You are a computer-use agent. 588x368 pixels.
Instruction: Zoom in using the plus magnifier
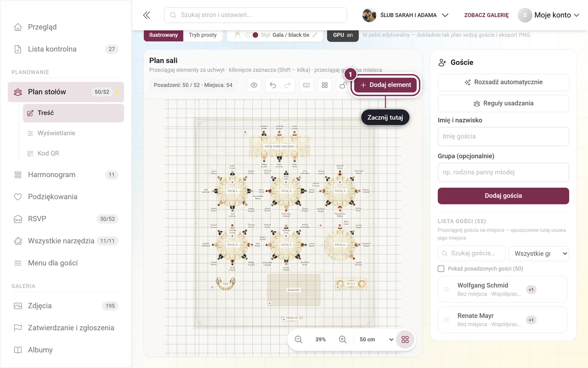tap(343, 339)
